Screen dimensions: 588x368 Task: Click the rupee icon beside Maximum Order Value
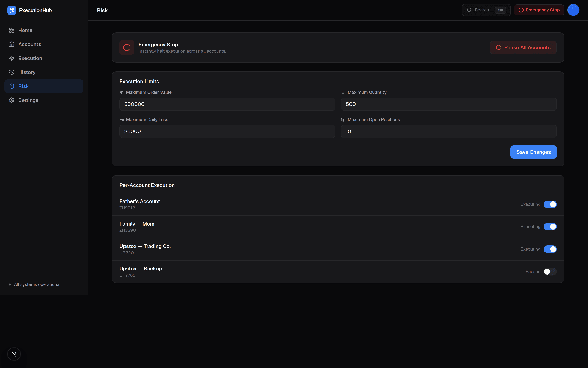pyautogui.click(x=121, y=92)
